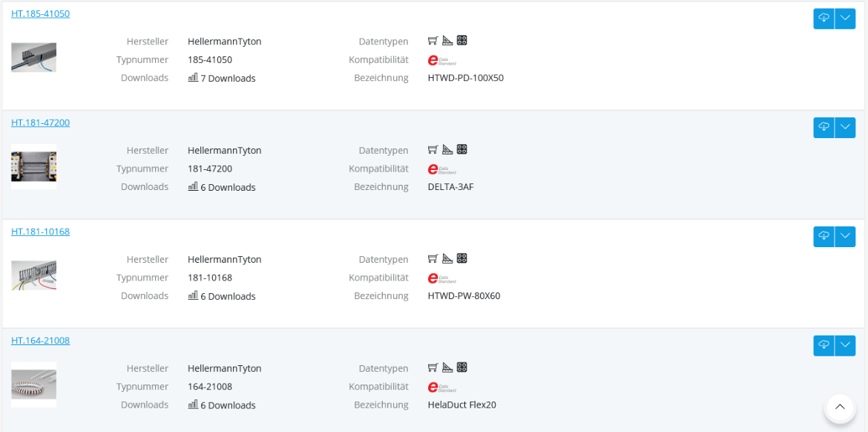Image resolution: width=868 pixels, height=432 pixels.
Task: Click the four-squares data type icon for HTWD-PD-100X50
Action: click(x=462, y=40)
